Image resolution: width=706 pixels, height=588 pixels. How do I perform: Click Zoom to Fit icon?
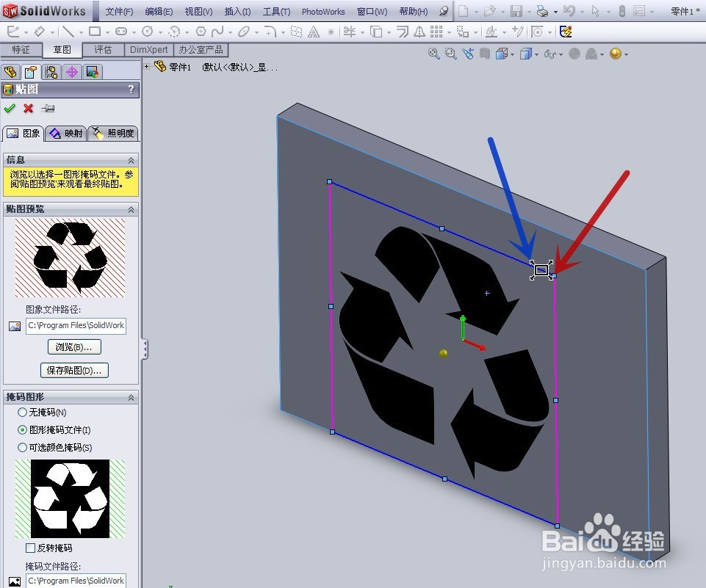point(433,54)
